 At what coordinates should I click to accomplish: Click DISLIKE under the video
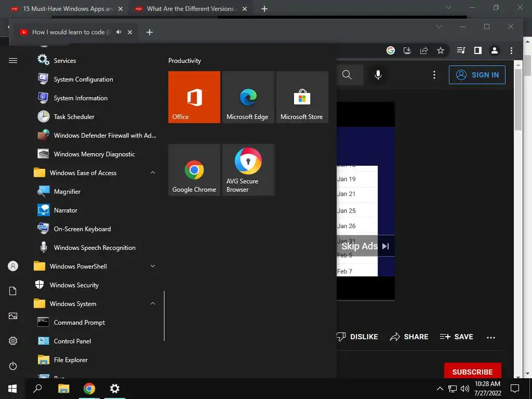357,337
